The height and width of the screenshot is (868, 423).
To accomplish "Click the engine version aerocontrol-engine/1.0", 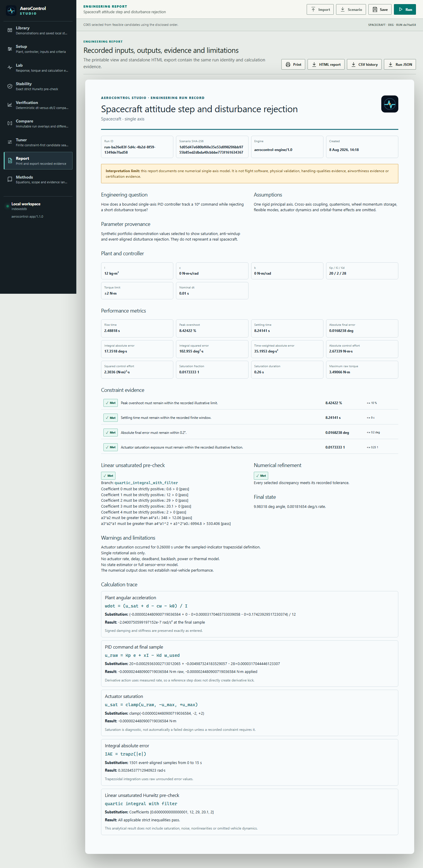I will (273, 150).
